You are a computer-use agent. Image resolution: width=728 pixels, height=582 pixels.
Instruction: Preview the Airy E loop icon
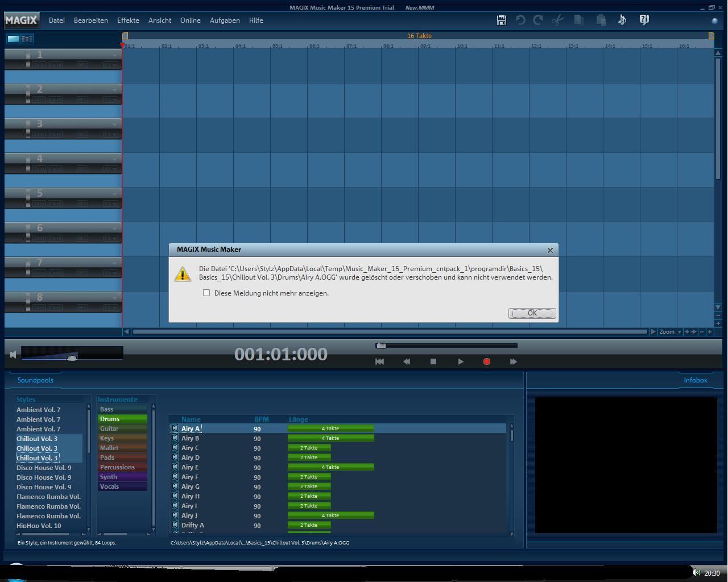pyautogui.click(x=175, y=467)
